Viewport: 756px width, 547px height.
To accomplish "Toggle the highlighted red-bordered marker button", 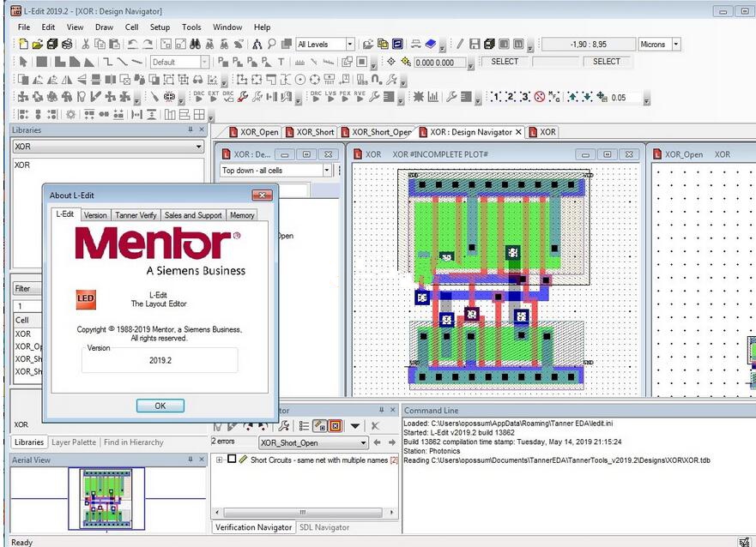I will pyautogui.click(x=335, y=425).
